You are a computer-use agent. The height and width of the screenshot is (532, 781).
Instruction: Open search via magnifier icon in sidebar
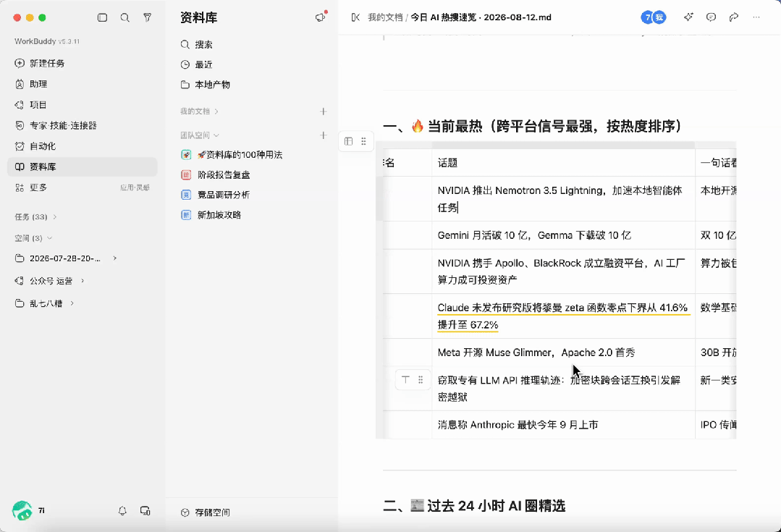click(x=125, y=17)
